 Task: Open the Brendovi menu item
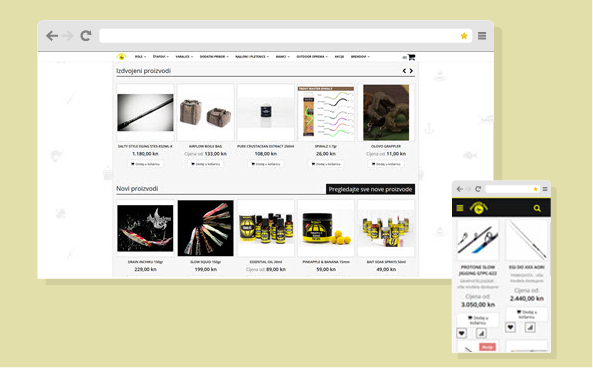click(x=360, y=57)
